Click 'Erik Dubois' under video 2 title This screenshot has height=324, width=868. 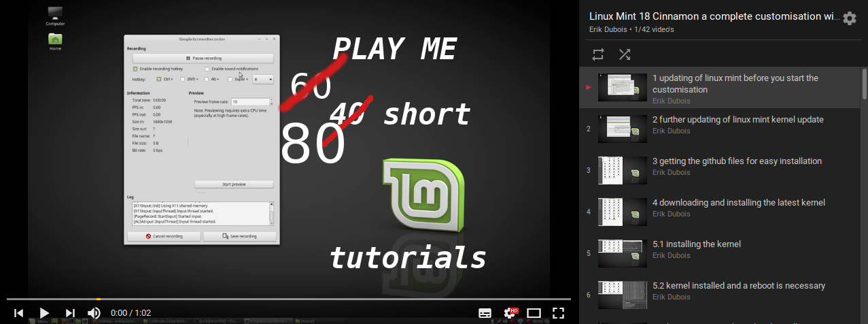click(x=672, y=131)
